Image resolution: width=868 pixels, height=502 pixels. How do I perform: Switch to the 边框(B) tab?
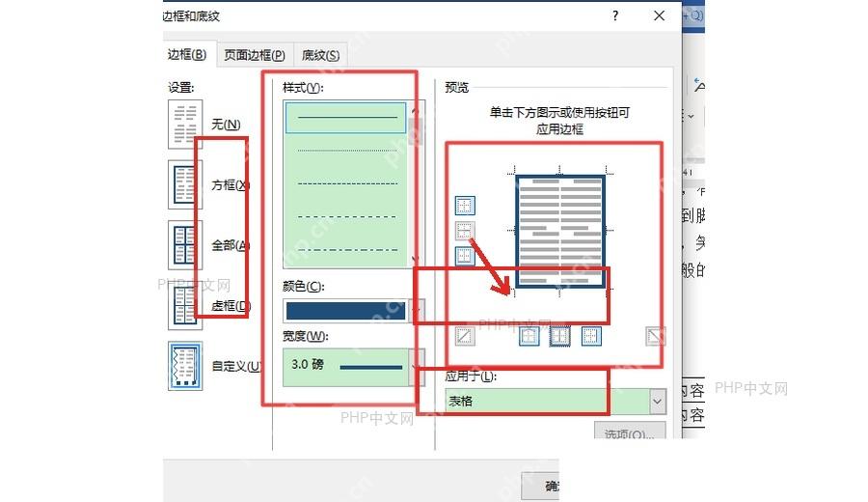(x=187, y=54)
